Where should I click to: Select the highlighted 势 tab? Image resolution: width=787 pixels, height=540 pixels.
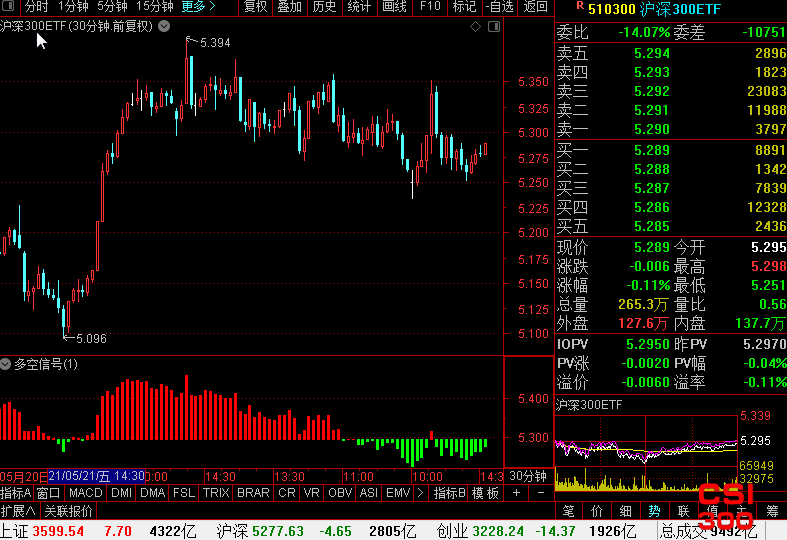click(x=654, y=511)
